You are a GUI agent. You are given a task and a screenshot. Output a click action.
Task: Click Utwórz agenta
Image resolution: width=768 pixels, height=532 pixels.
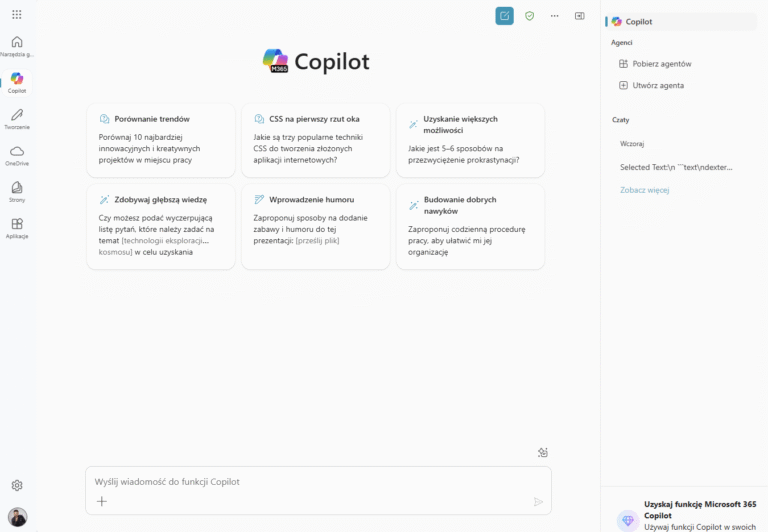651,85
